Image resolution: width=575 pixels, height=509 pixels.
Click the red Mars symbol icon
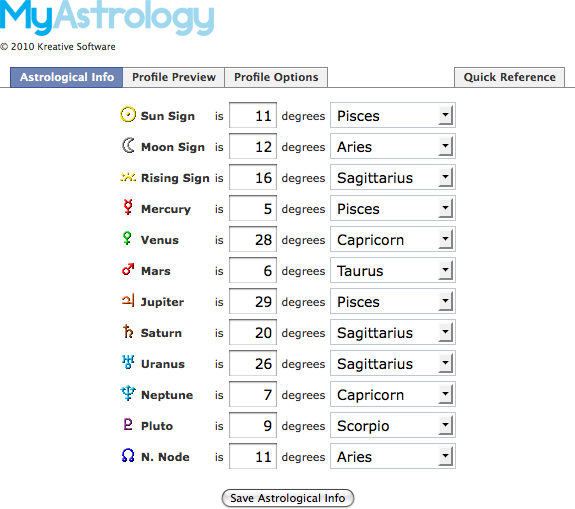[128, 269]
